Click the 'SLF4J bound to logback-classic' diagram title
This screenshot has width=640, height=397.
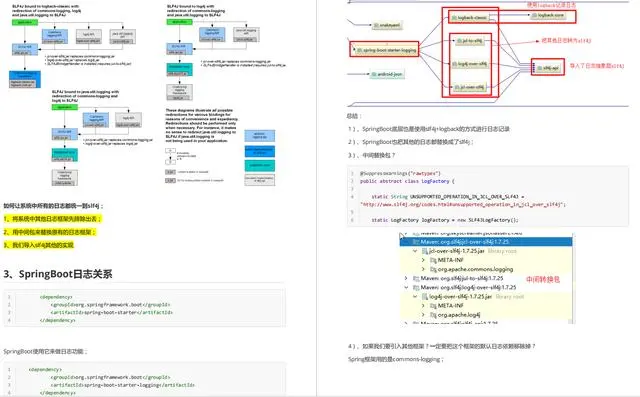click(x=47, y=11)
